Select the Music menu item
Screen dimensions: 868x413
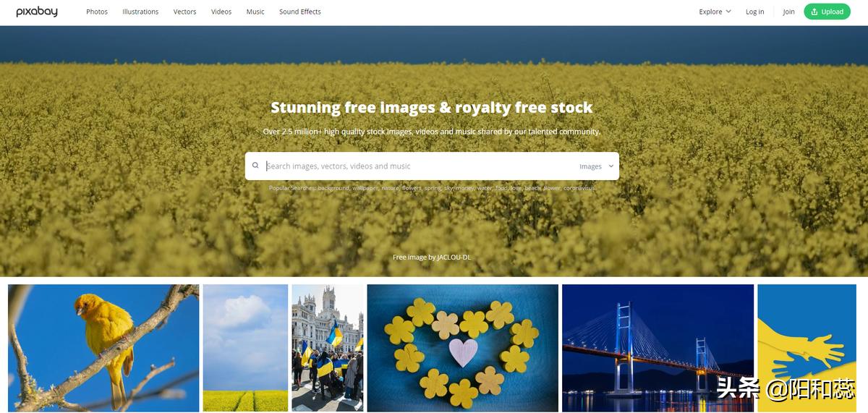255,12
